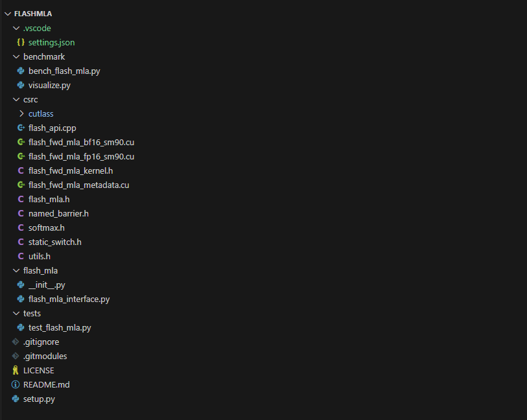Collapse the FLASHMLA root section
Image resolution: width=527 pixels, height=420 pixels.
tap(7, 14)
